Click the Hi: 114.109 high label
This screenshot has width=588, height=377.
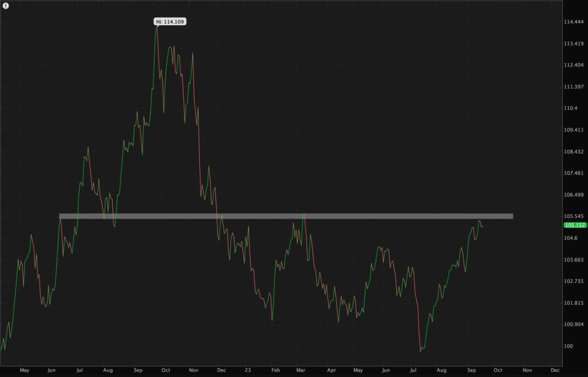pyautogui.click(x=170, y=22)
